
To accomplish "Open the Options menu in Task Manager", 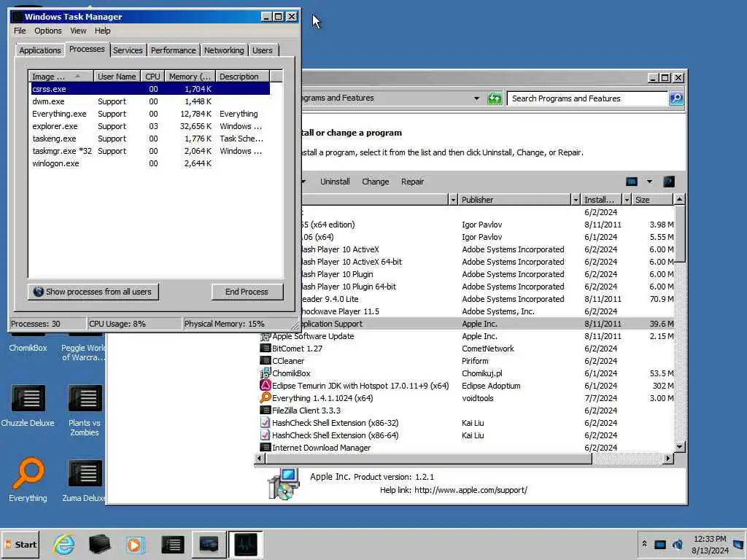I will coord(47,31).
